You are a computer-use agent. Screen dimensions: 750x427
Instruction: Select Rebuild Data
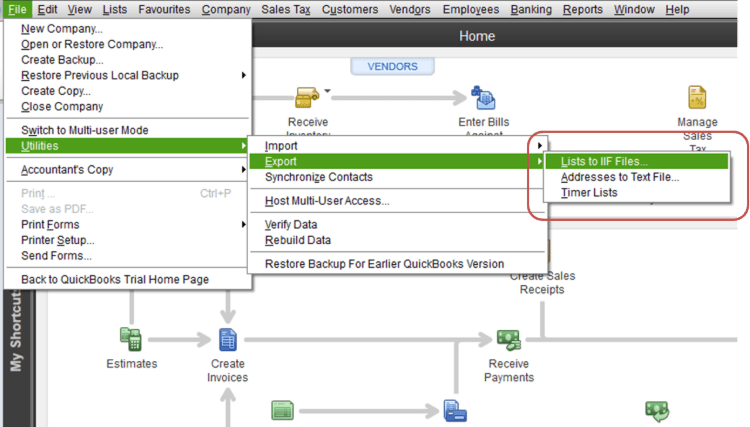[298, 240]
